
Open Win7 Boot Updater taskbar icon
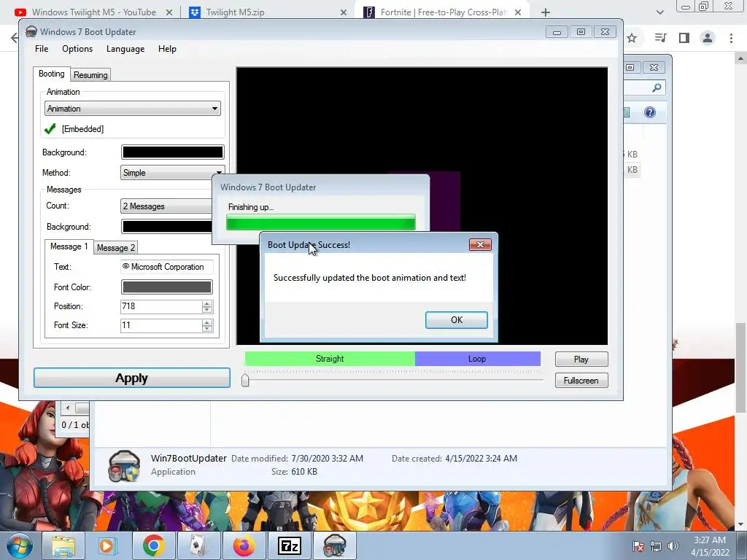tap(334, 545)
